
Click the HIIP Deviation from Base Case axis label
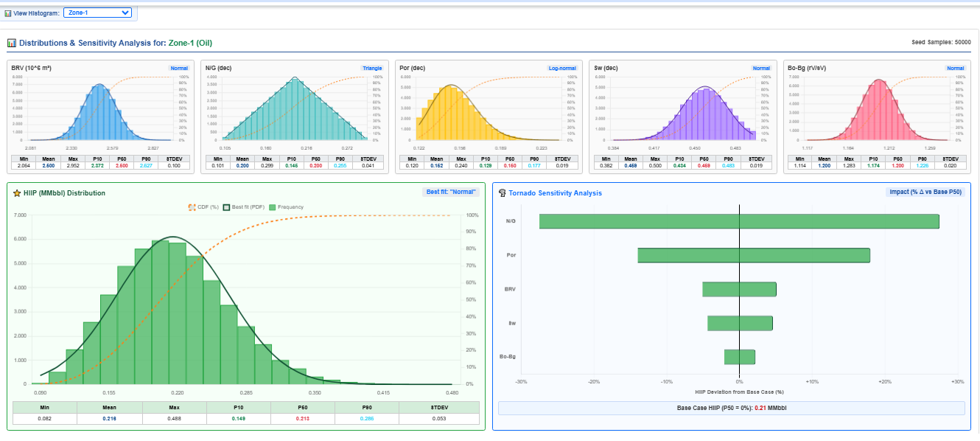[x=739, y=392]
